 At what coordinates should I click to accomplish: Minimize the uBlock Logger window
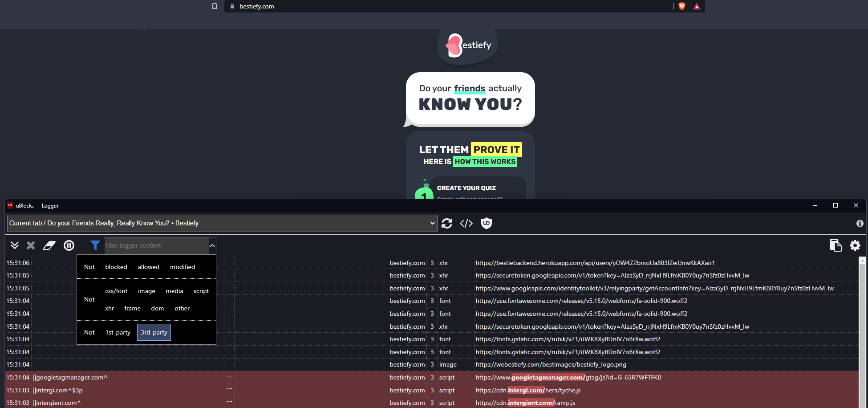[x=815, y=205]
